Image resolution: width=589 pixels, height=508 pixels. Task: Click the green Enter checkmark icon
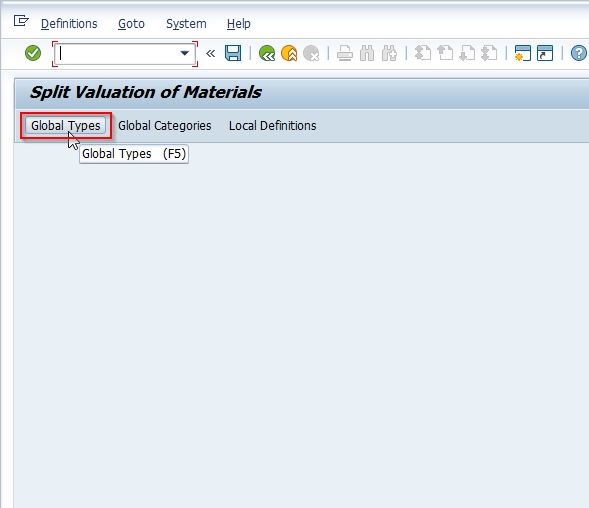pos(33,53)
